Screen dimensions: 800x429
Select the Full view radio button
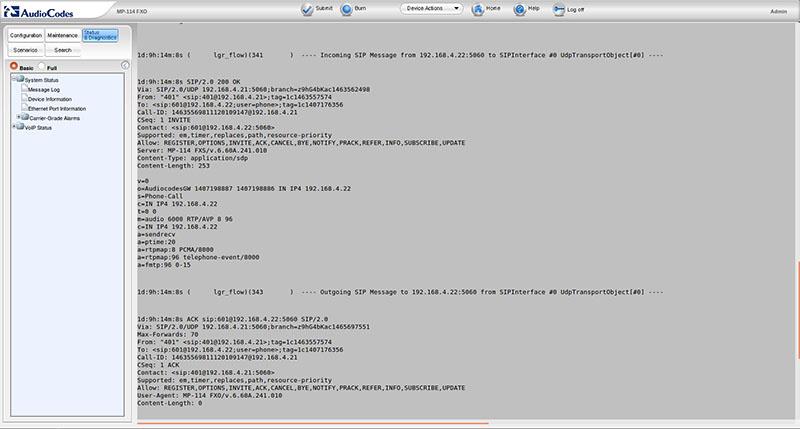pos(41,66)
